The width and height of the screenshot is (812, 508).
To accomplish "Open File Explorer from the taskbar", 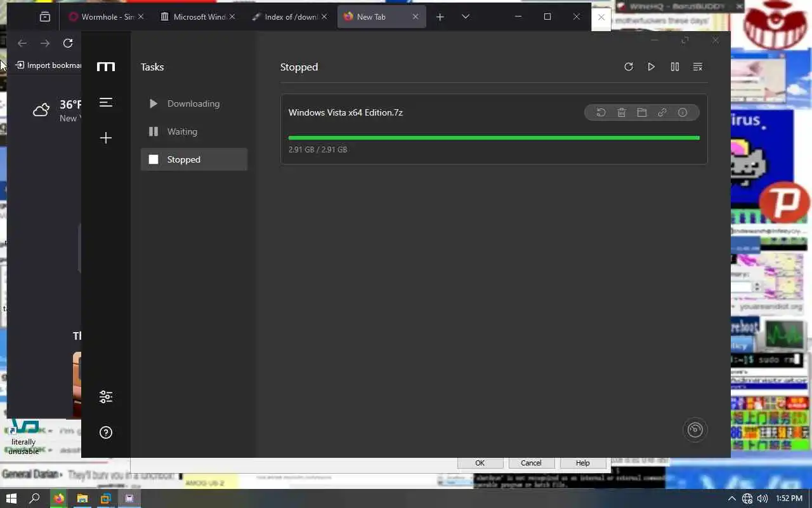I will [x=82, y=498].
